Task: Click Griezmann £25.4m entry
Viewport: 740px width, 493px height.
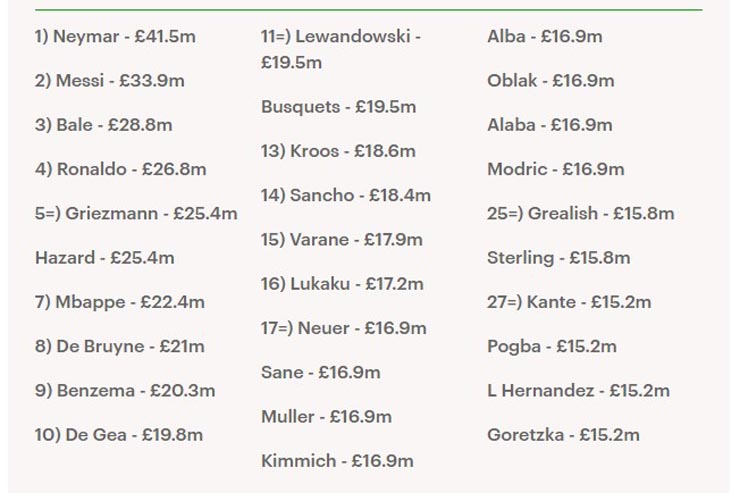Action: (x=136, y=213)
